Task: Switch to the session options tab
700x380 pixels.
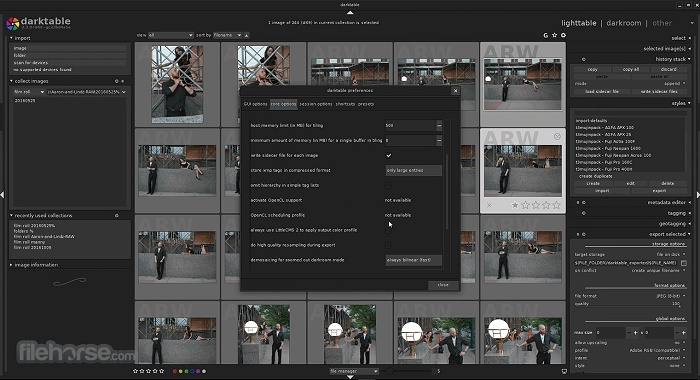Action: tap(316, 104)
